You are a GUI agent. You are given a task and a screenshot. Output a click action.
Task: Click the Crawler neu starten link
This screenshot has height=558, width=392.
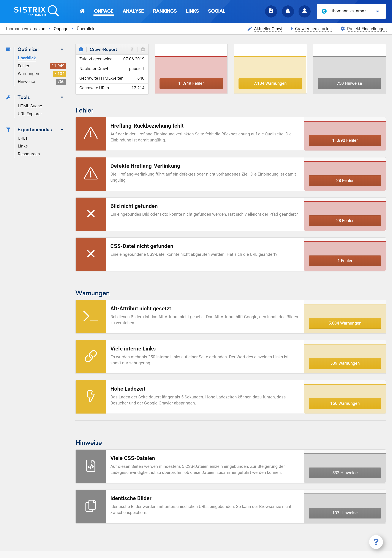coord(313,29)
